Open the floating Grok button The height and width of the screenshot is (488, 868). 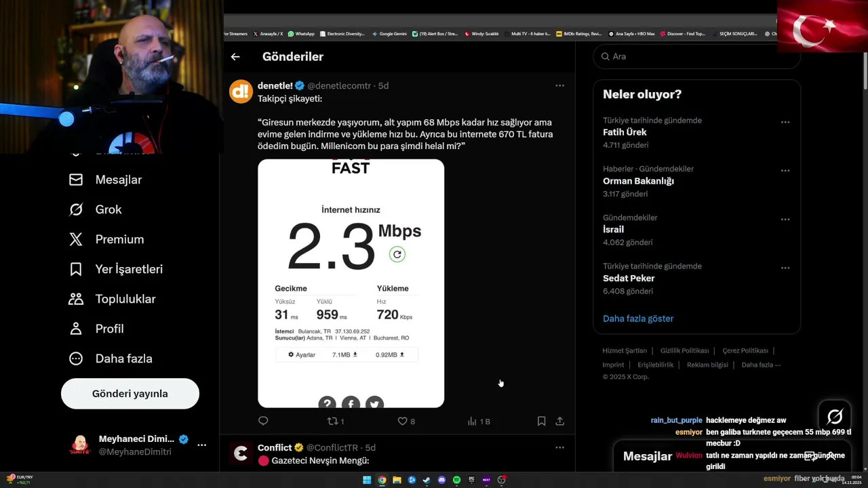pyautogui.click(x=835, y=415)
